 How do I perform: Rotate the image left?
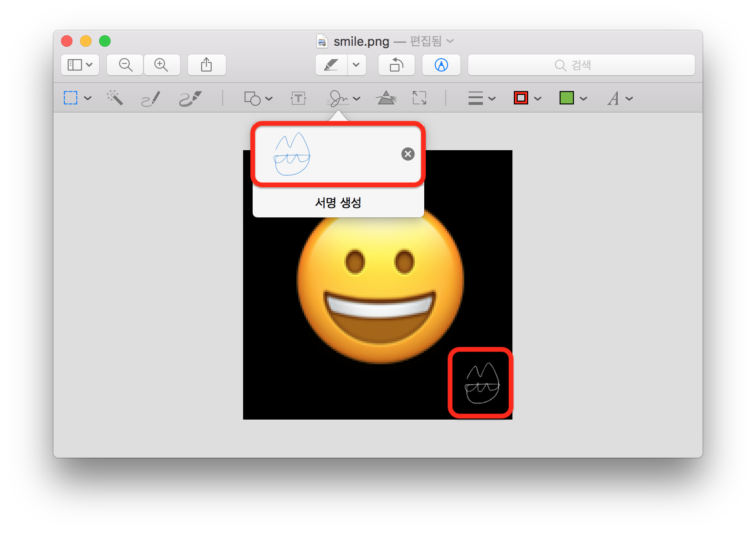pyautogui.click(x=397, y=65)
